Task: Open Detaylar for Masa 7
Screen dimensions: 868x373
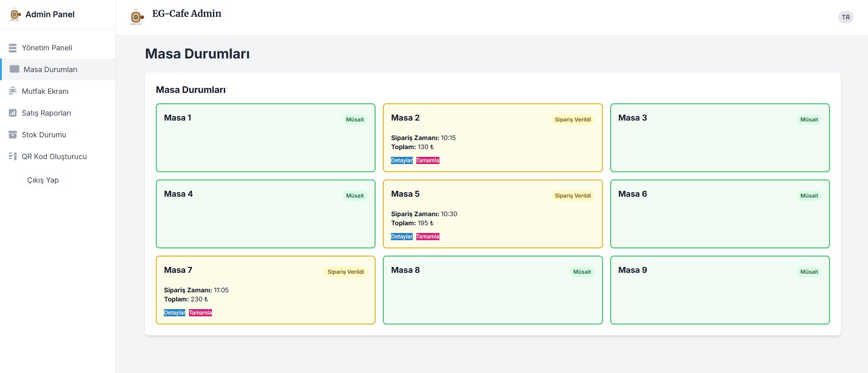Action: [174, 313]
